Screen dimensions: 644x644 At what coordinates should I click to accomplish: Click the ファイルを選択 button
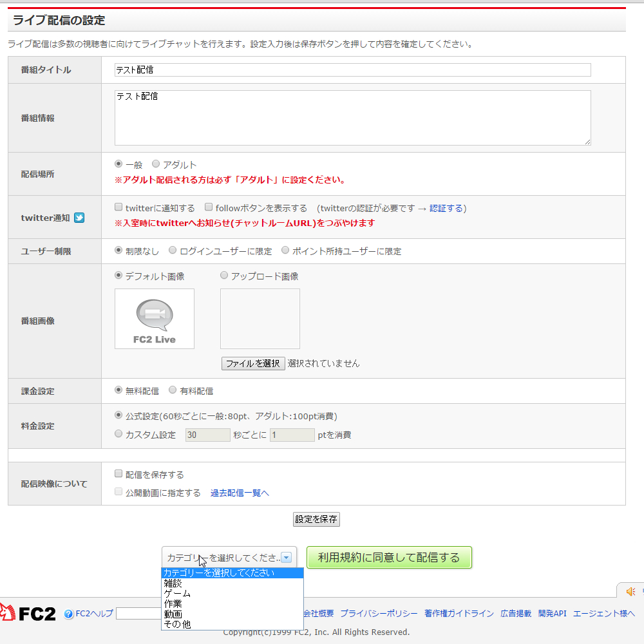point(253,363)
